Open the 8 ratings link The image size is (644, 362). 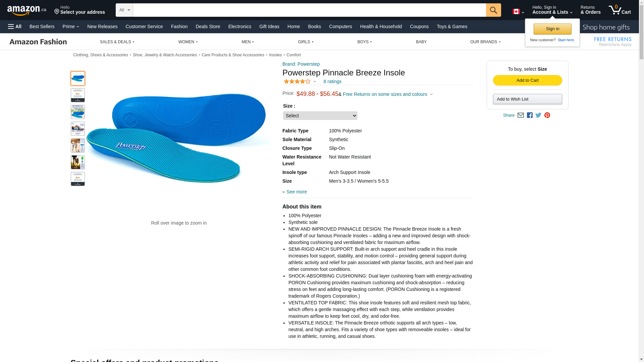pos(332,81)
